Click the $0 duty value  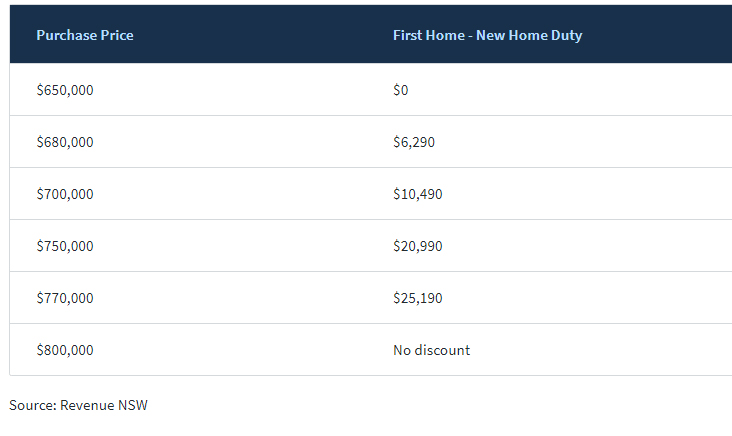401,90
